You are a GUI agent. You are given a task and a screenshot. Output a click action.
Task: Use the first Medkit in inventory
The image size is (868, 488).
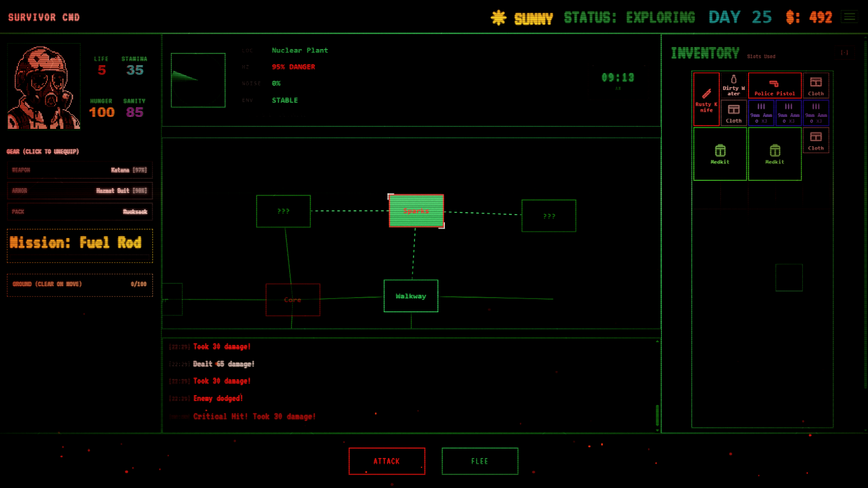tap(720, 154)
